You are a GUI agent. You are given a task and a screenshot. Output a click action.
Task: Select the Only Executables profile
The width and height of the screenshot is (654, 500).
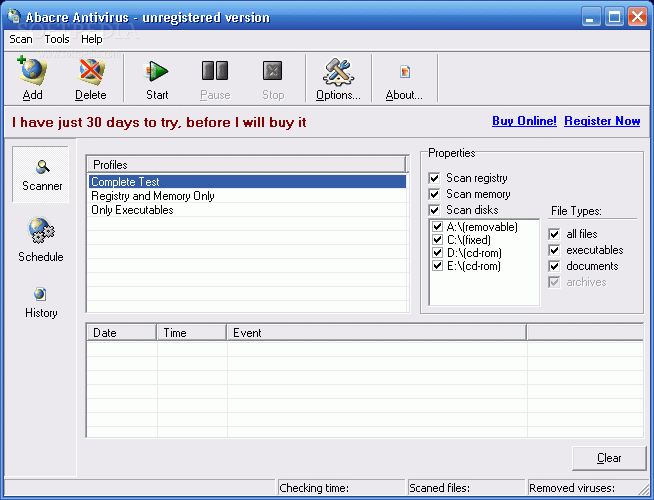247,210
